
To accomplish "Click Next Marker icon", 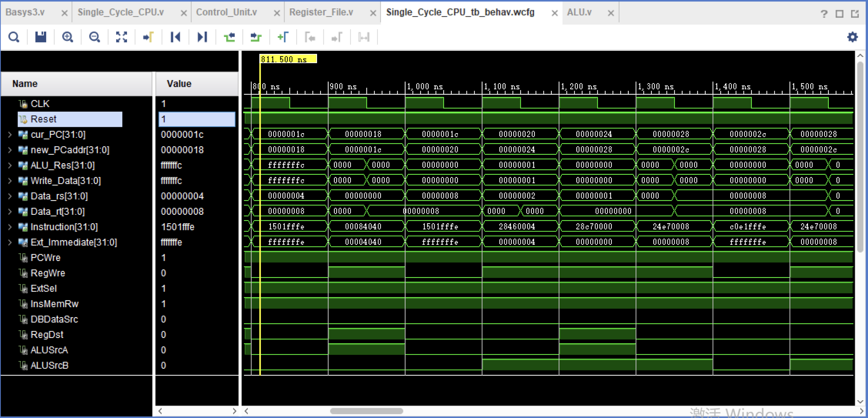I will click(337, 37).
